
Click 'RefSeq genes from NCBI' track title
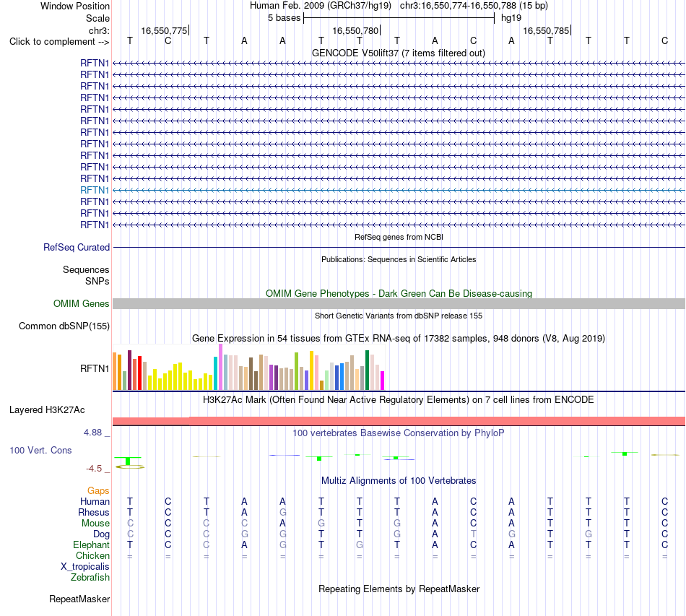[x=399, y=237]
